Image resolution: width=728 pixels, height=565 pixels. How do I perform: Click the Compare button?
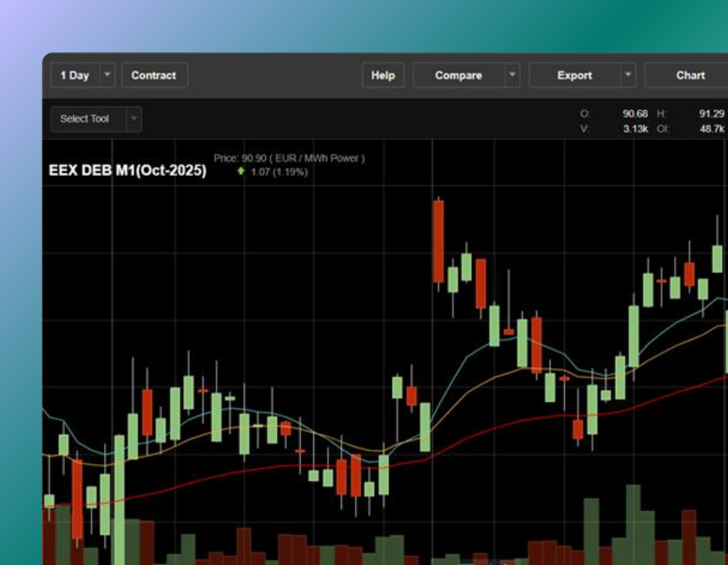[x=458, y=75]
